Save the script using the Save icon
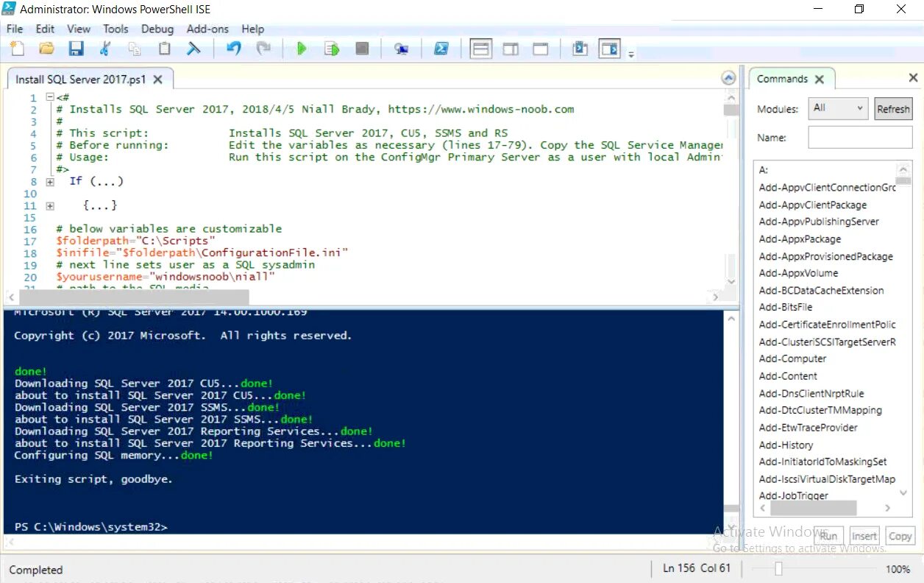Image resolution: width=924 pixels, height=583 pixels. (76, 48)
